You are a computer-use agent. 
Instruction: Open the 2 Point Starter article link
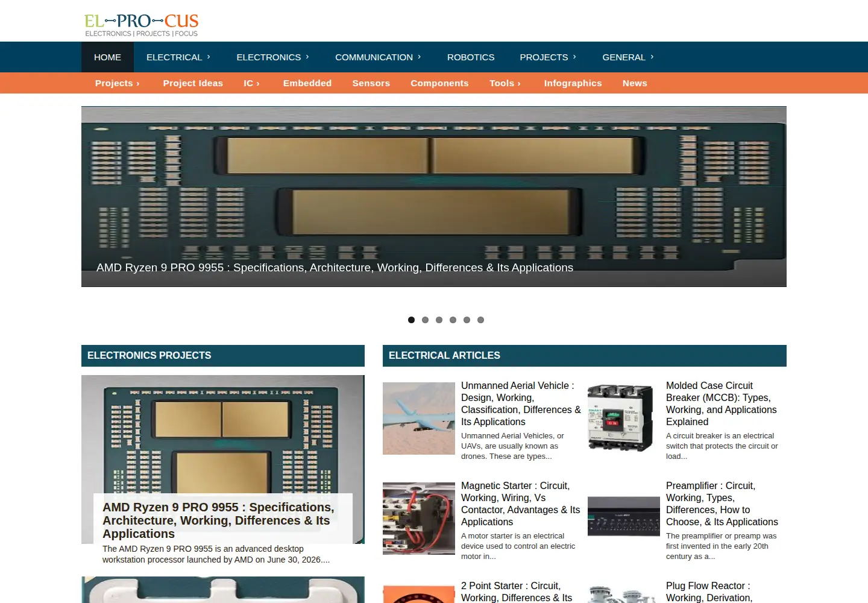pyautogui.click(x=517, y=592)
